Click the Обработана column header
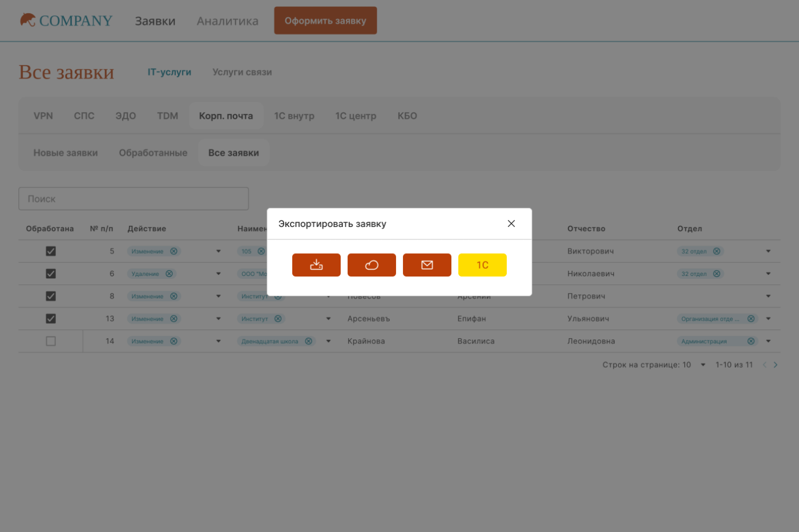The image size is (799, 532). pos(50,229)
